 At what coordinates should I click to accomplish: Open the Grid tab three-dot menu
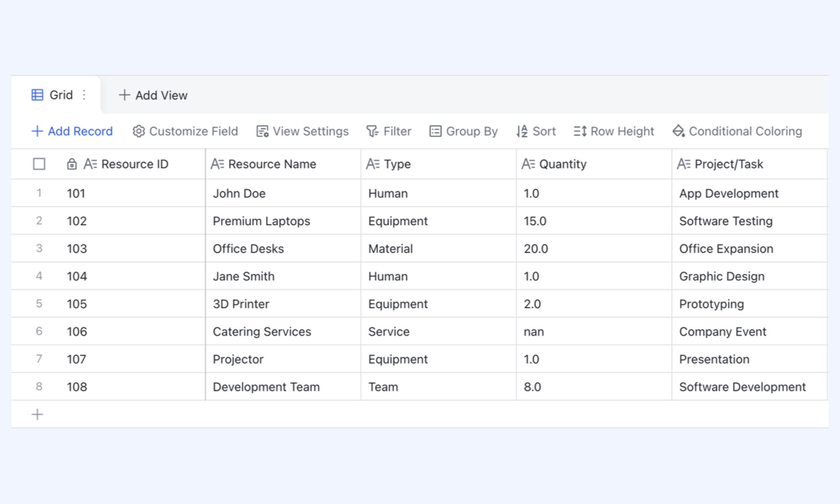pos(84,95)
